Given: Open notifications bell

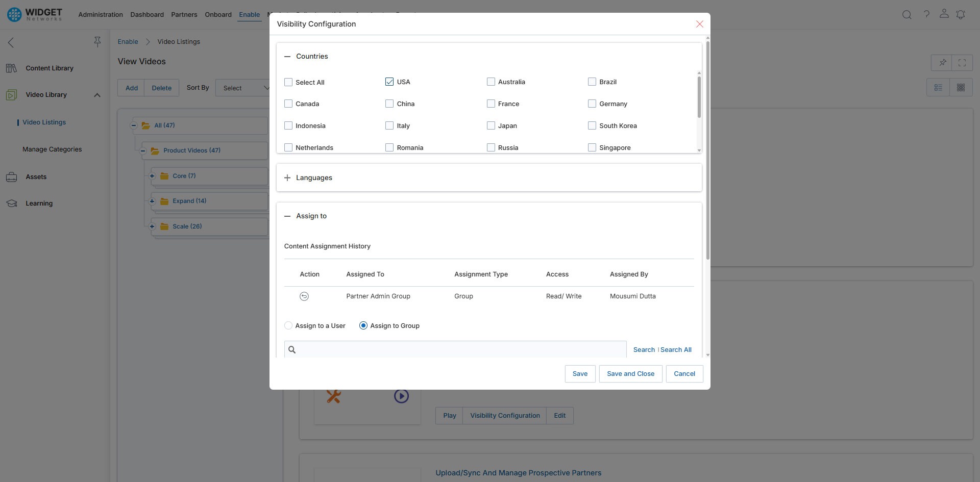Looking at the screenshot, I should tap(962, 14).
